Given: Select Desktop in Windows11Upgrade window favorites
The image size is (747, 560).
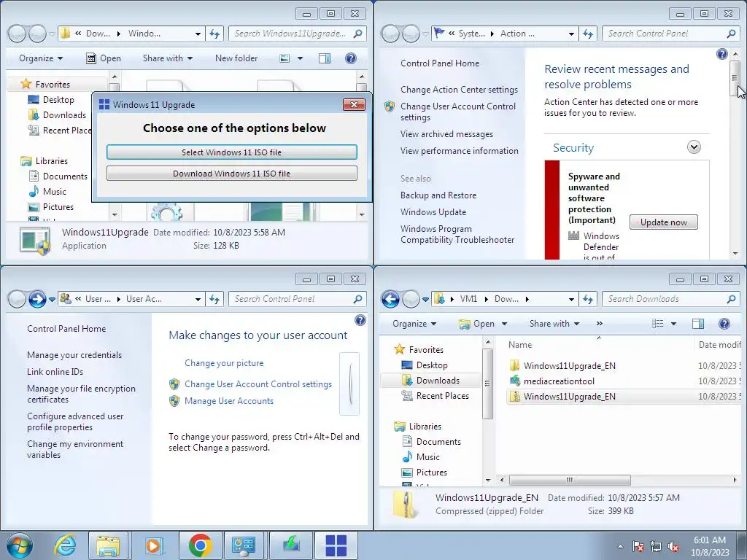Looking at the screenshot, I should 58,99.
